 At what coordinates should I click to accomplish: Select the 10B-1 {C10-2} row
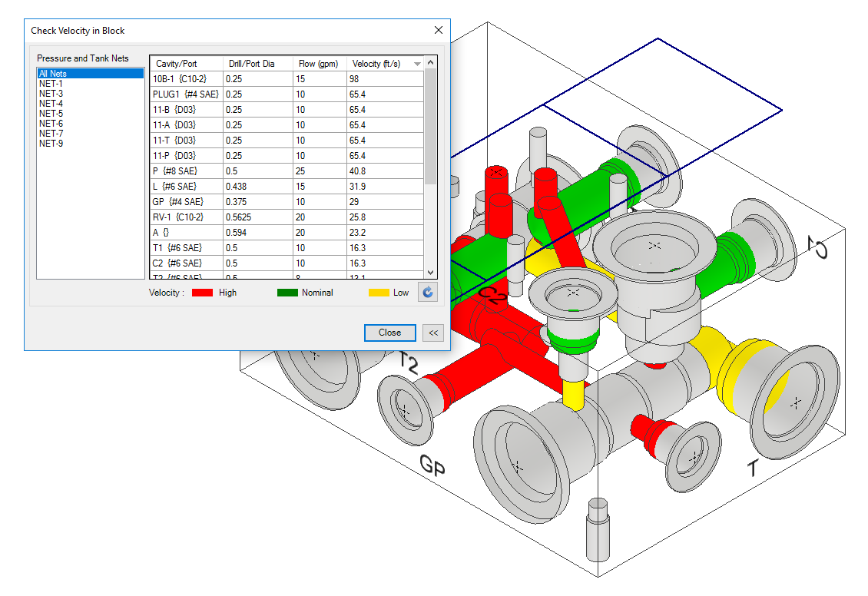click(x=287, y=79)
